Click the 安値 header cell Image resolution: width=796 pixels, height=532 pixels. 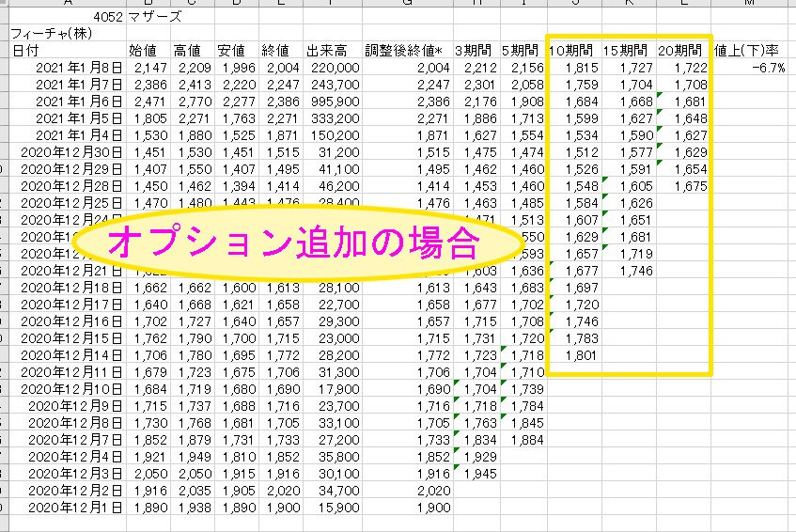pyautogui.click(x=237, y=50)
